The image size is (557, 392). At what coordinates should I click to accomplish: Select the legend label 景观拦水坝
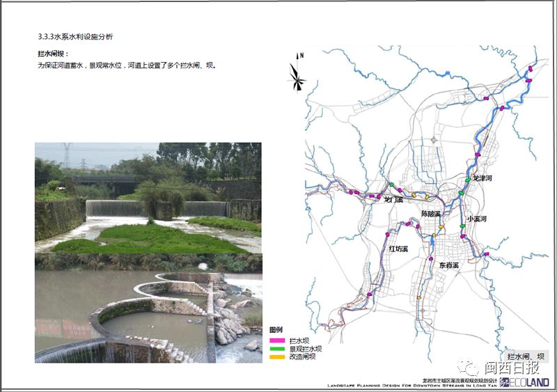(x=305, y=349)
